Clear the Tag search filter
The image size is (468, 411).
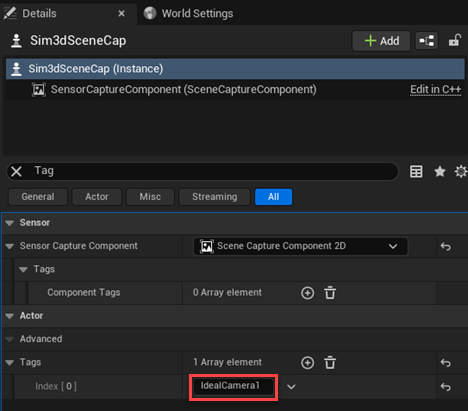point(16,172)
